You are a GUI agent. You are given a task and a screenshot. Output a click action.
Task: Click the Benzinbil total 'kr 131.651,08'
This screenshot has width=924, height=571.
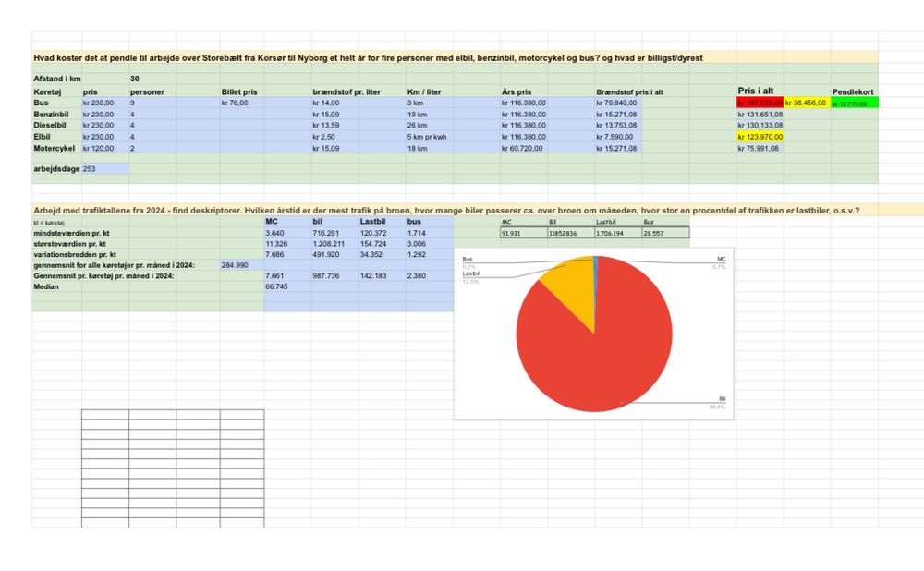(760, 115)
